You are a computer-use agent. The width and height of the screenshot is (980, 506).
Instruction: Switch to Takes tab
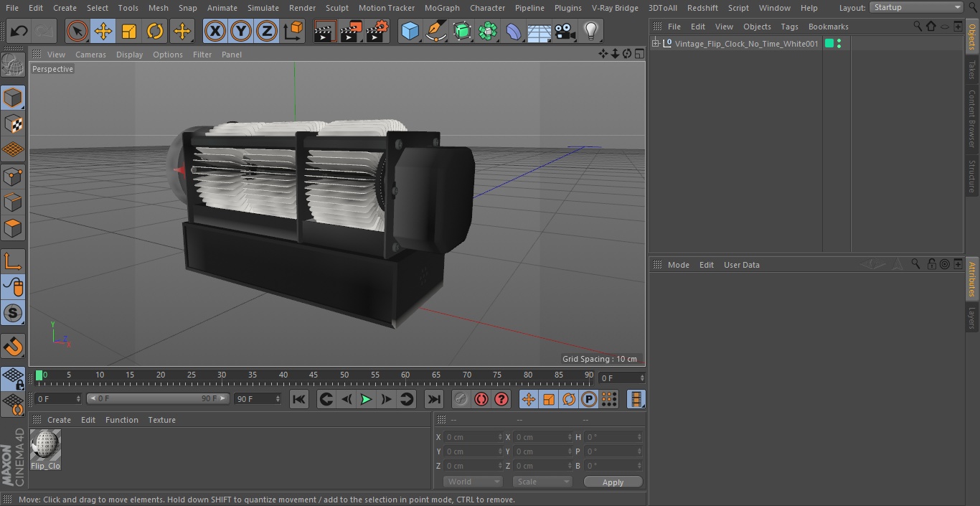tap(972, 70)
